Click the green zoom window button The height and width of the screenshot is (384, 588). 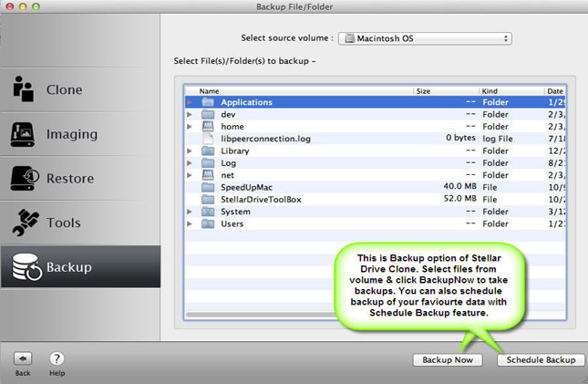point(36,6)
